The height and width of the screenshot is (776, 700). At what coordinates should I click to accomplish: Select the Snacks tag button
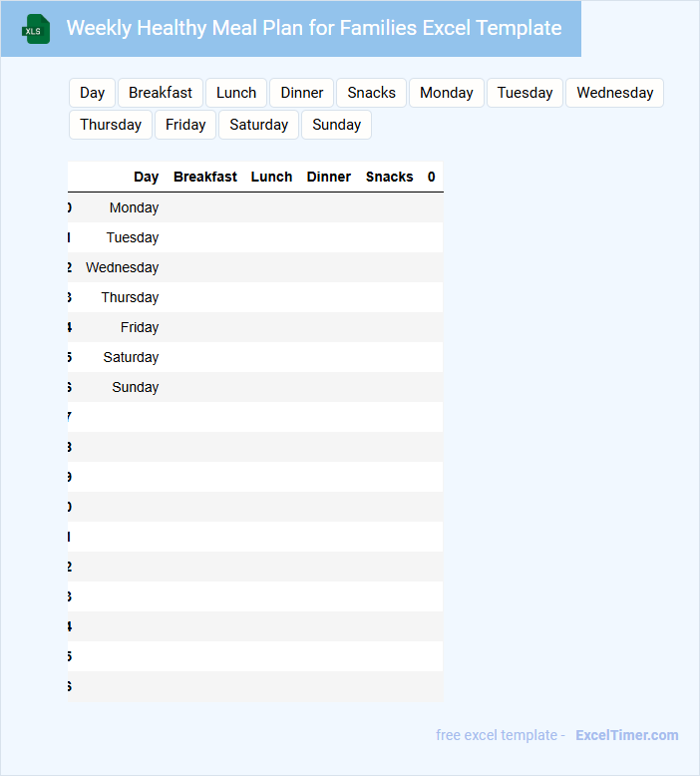click(x=372, y=93)
